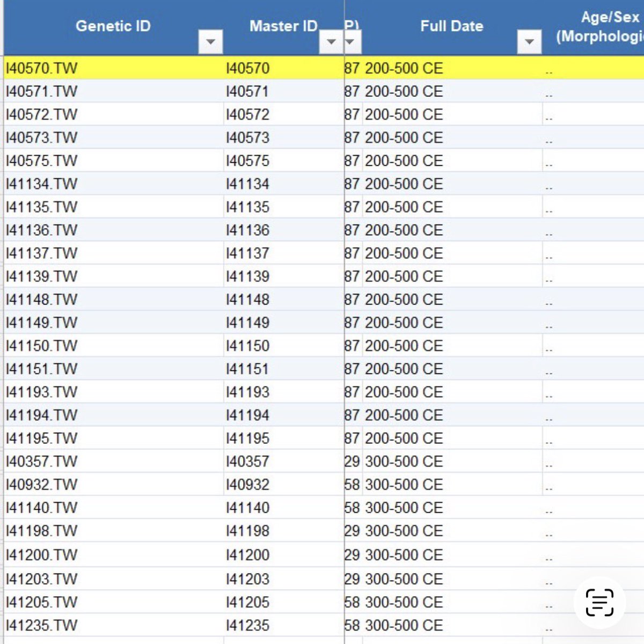Select the Full Date column header
The height and width of the screenshot is (644, 644).
[451, 26]
